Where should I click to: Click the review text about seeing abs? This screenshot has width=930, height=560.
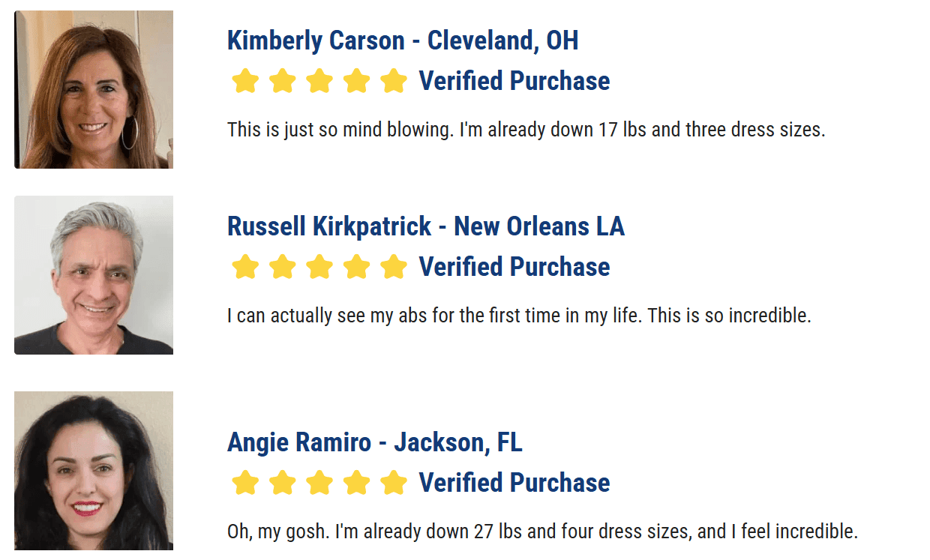point(519,316)
